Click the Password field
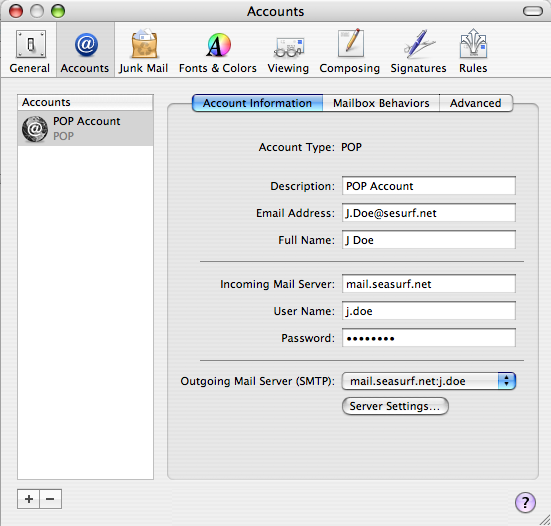 429,338
